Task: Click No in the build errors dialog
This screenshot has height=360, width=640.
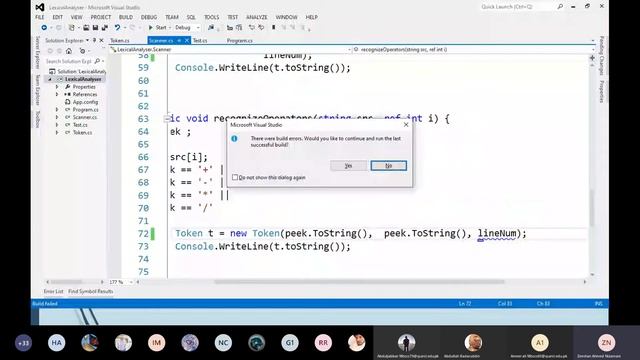Action: click(389, 166)
